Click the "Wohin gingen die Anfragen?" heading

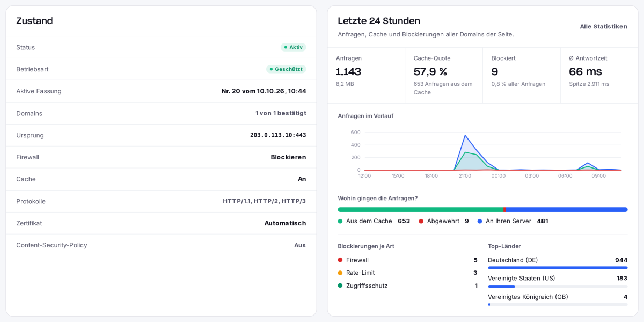[378, 198]
